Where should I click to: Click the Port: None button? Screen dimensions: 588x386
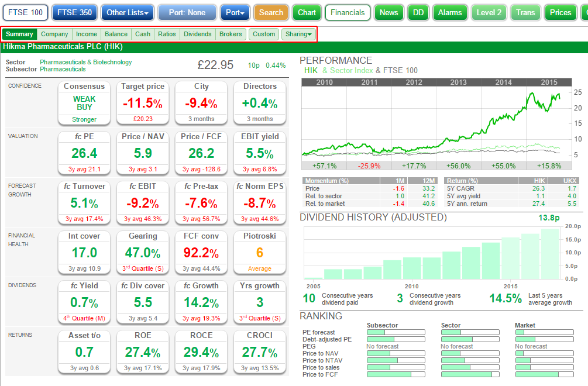click(187, 12)
